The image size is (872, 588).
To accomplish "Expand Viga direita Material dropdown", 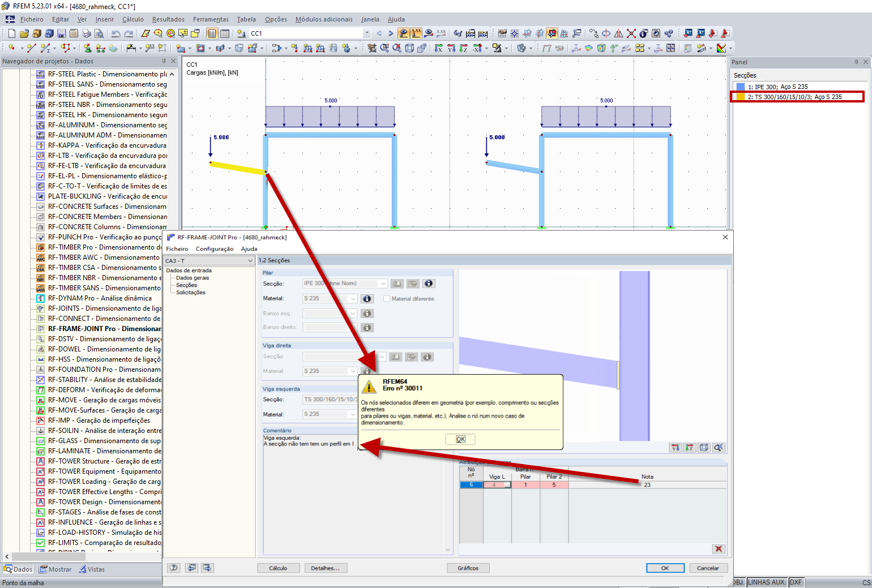I will tap(353, 371).
